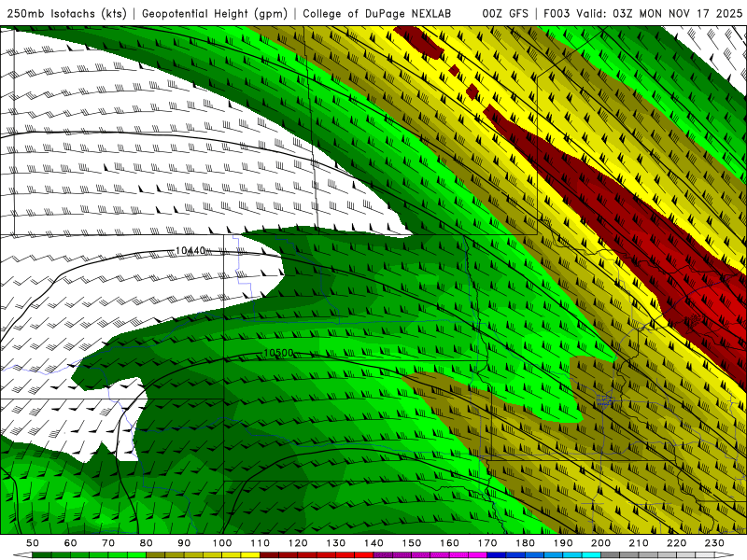The height and width of the screenshot is (560, 747).
Task: Click the 'College of DuPage NEXLAB' label
Action: (x=377, y=13)
